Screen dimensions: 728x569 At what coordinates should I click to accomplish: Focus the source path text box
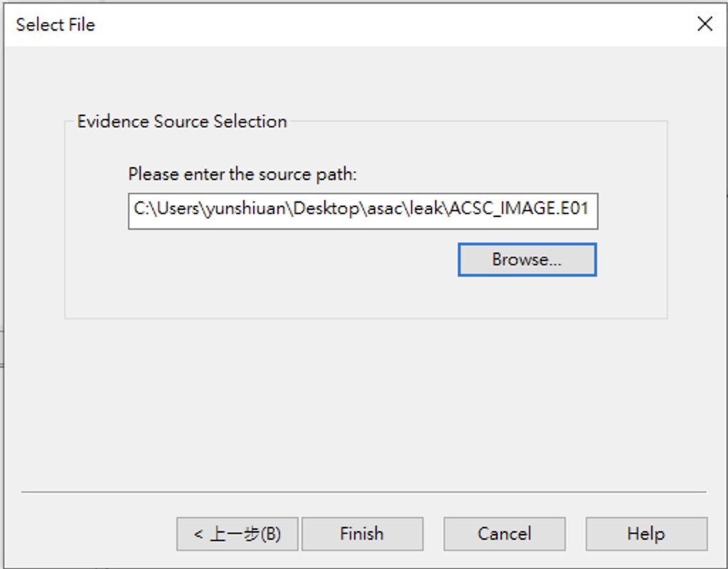coord(363,211)
